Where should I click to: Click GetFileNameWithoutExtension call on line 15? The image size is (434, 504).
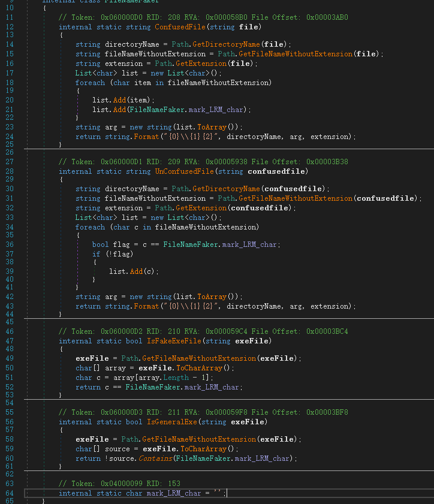(x=296, y=54)
